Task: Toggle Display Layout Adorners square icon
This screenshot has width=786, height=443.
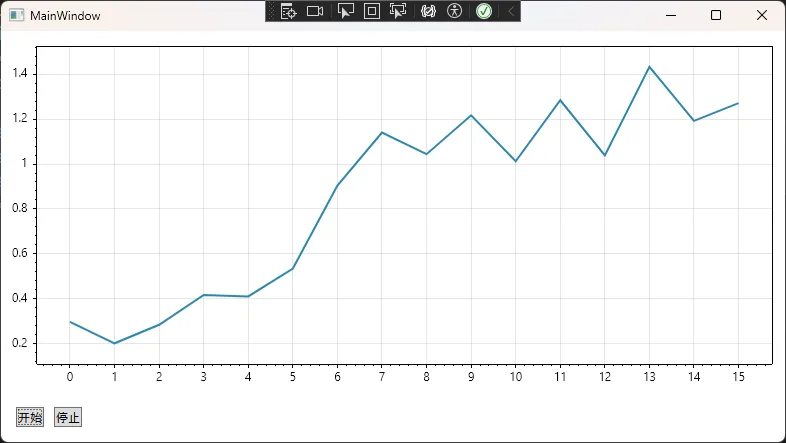Action: tap(372, 11)
